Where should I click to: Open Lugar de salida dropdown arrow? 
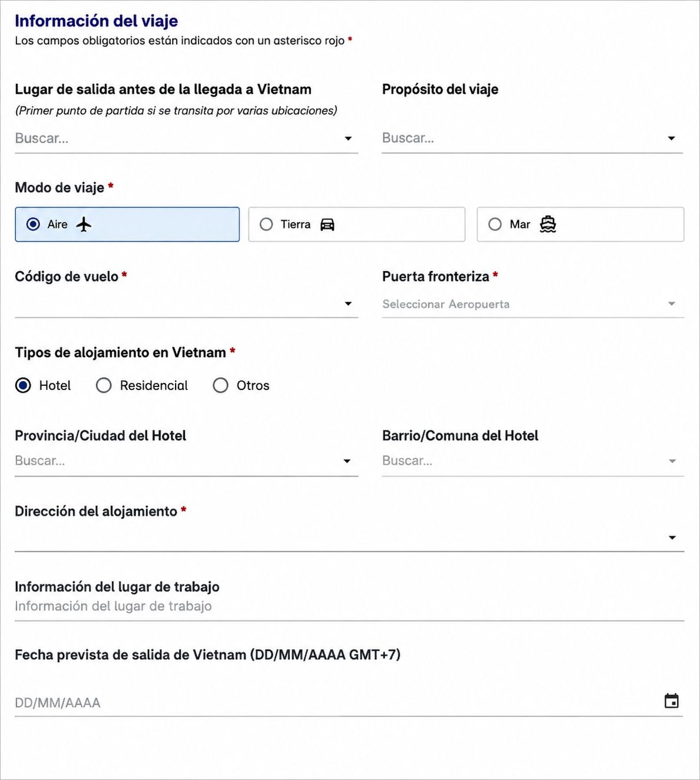(348, 138)
